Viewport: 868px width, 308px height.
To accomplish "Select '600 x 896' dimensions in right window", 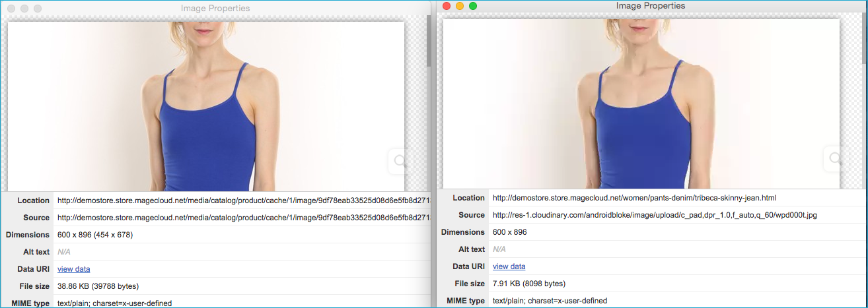I will [510, 232].
